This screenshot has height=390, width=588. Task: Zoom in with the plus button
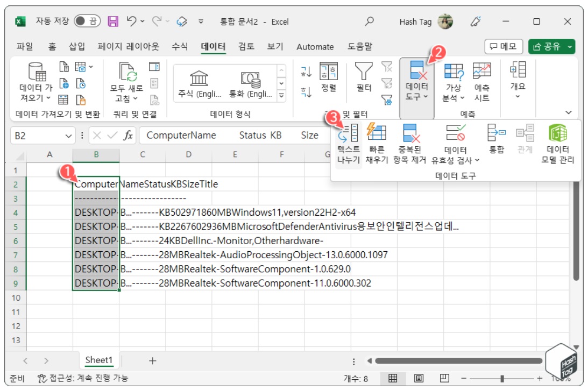[539, 378]
